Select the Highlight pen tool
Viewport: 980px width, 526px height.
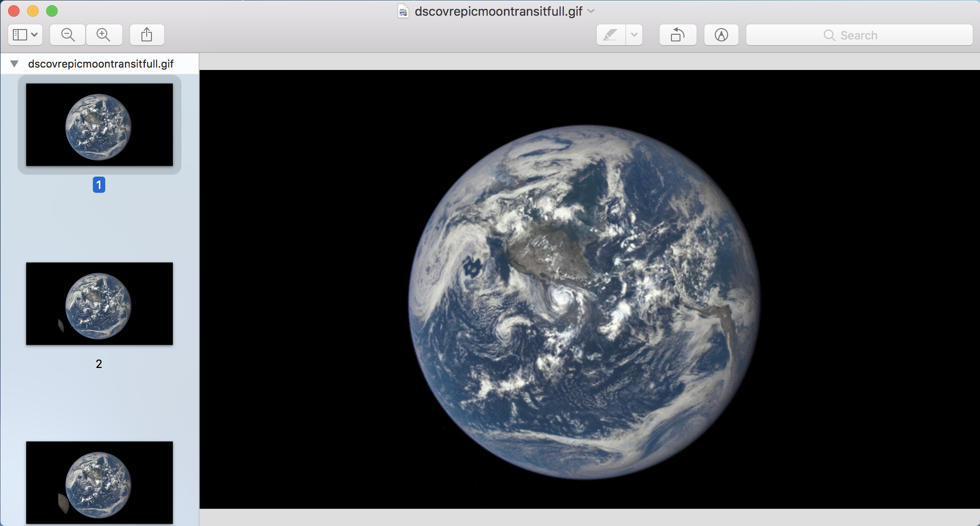[x=610, y=35]
